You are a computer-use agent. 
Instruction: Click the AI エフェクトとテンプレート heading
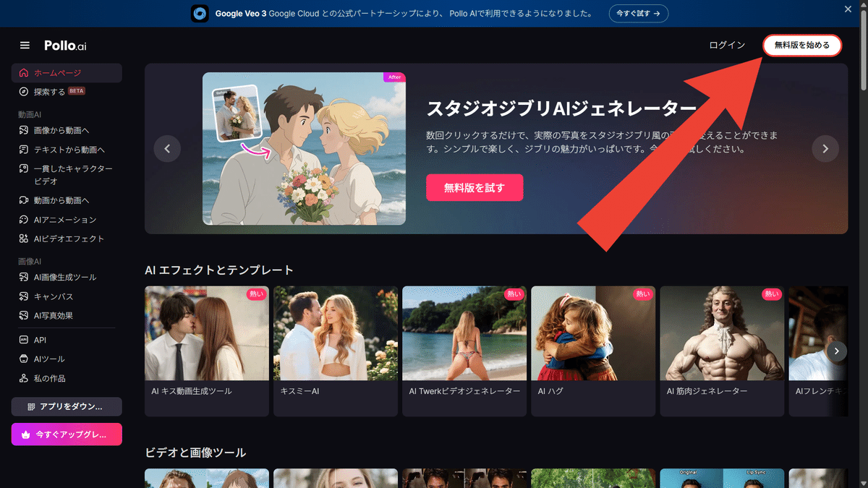[x=219, y=270]
